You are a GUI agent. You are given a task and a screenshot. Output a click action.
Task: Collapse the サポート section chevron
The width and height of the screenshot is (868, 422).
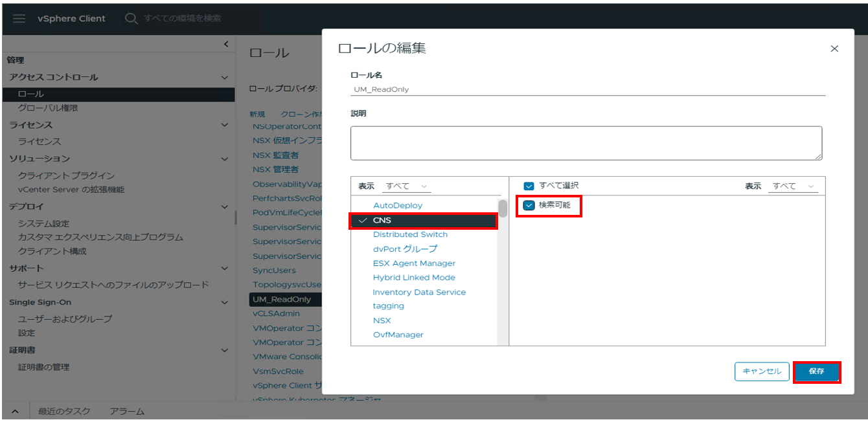[225, 268]
